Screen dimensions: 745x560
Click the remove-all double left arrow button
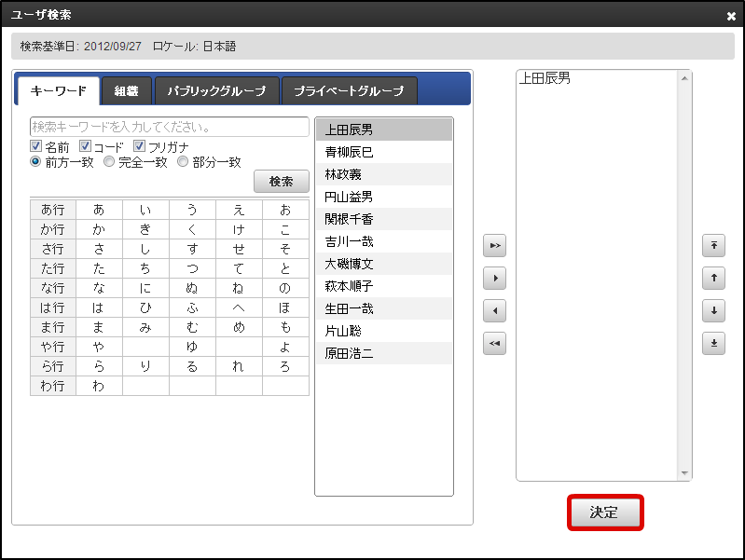point(494,344)
